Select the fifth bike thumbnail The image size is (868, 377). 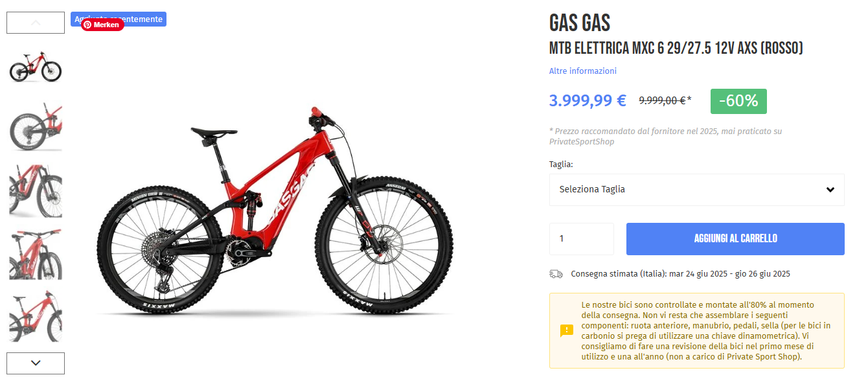36,317
